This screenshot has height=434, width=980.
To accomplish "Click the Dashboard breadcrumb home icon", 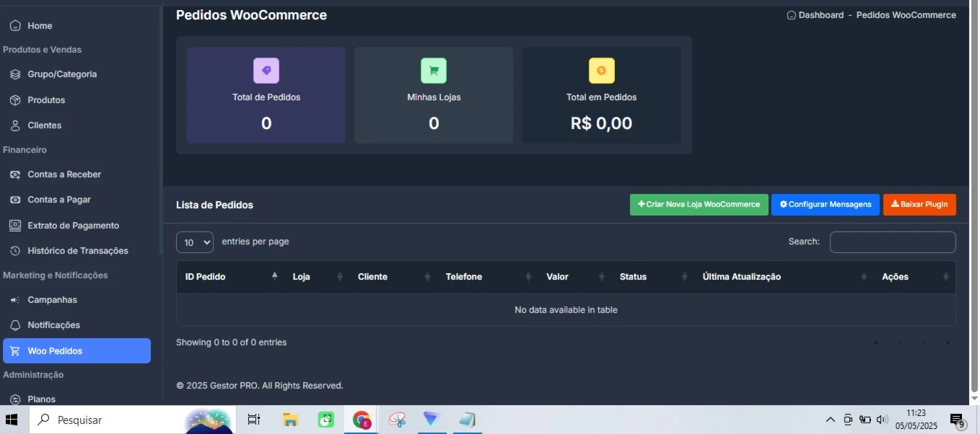I will pyautogui.click(x=792, y=15).
